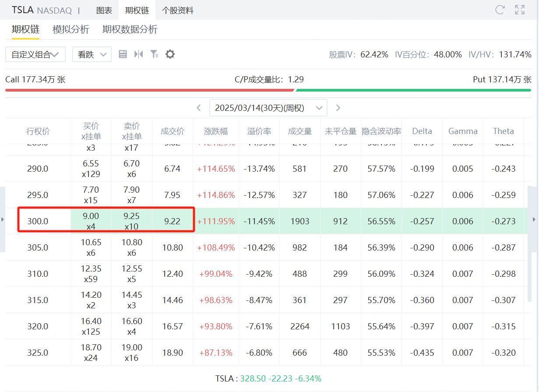Select the 期权链 sub-tab
The image size is (539, 392).
pos(25,29)
